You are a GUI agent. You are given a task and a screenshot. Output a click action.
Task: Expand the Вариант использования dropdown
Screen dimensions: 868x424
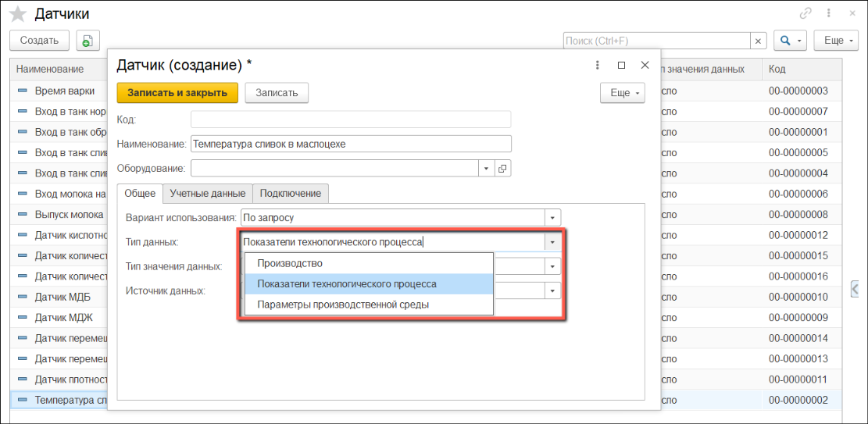(x=553, y=218)
